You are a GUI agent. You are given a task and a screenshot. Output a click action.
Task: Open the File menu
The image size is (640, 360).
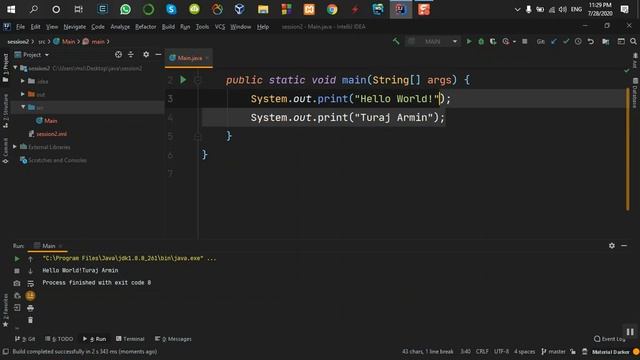[x=20, y=27]
